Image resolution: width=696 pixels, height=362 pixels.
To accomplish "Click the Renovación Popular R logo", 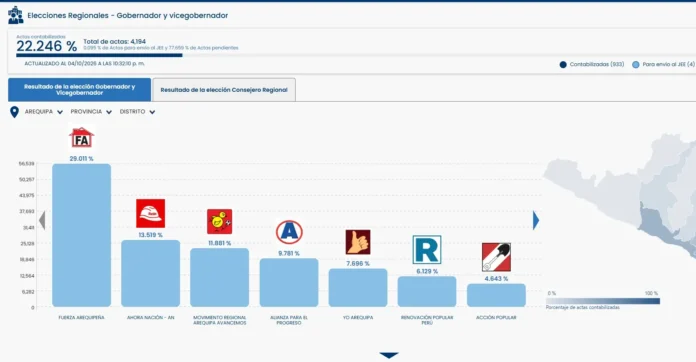I will pyautogui.click(x=427, y=250).
